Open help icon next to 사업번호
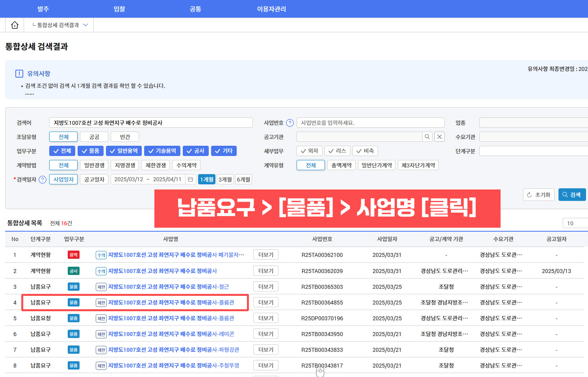588x377 pixels. (x=290, y=123)
